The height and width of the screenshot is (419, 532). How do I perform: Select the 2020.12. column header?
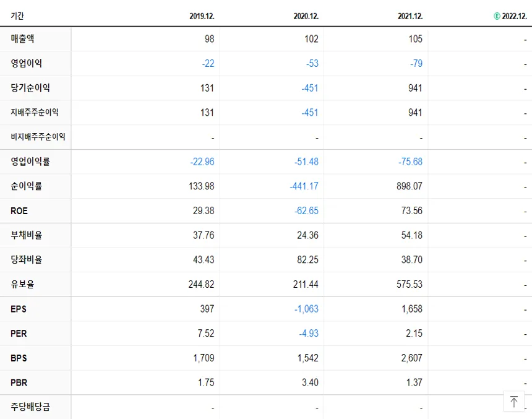(306, 16)
